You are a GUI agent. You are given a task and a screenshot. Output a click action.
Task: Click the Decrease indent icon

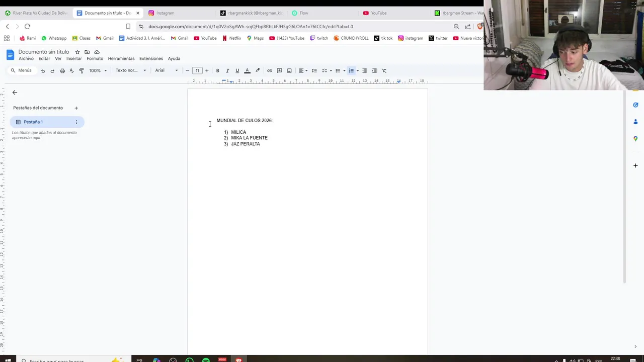[364, 71]
